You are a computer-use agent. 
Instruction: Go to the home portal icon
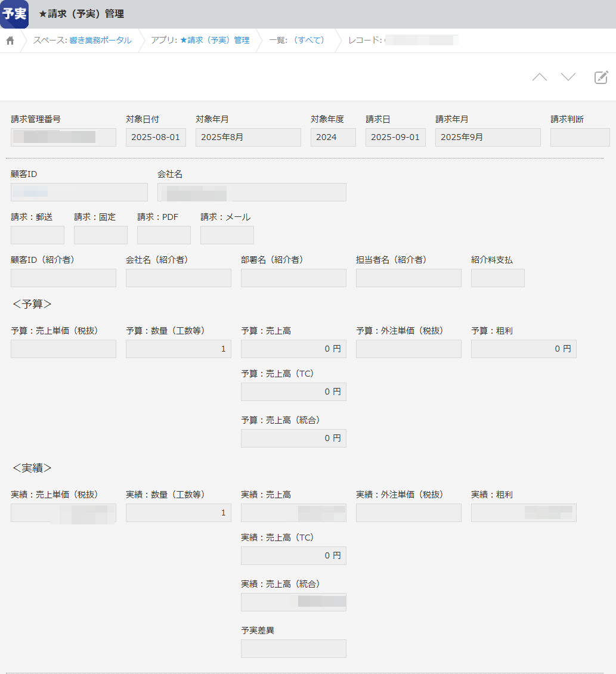click(x=10, y=41)
